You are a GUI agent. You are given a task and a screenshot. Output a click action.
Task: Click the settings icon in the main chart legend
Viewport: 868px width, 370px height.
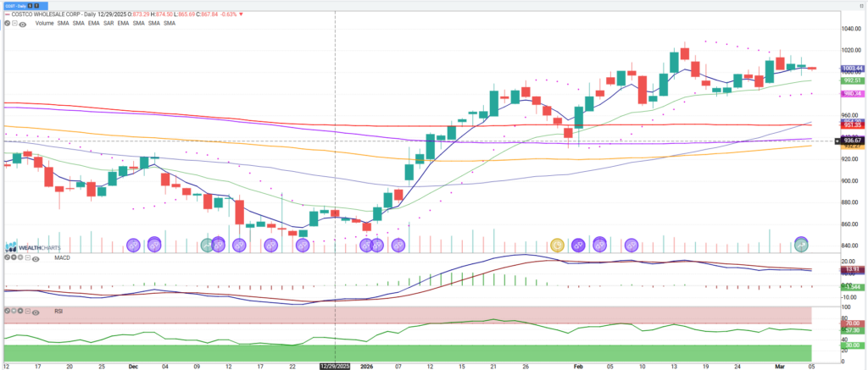6,23
